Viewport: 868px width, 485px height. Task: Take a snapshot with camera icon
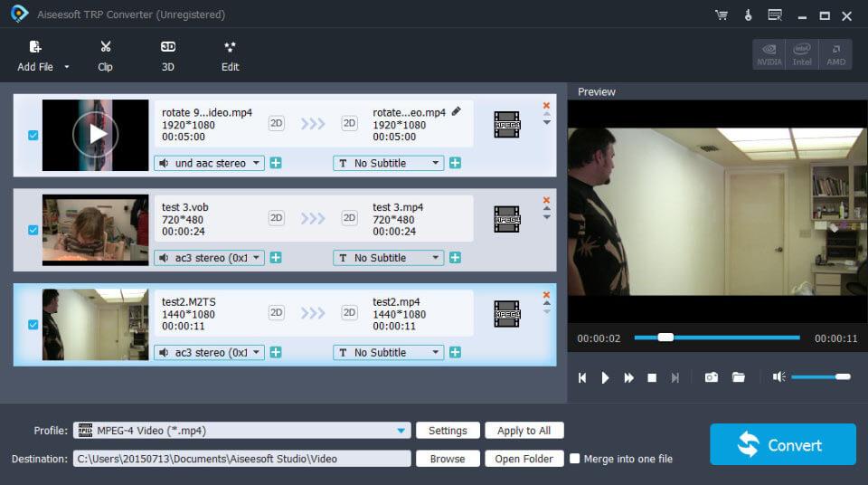[x=712, y=377]
